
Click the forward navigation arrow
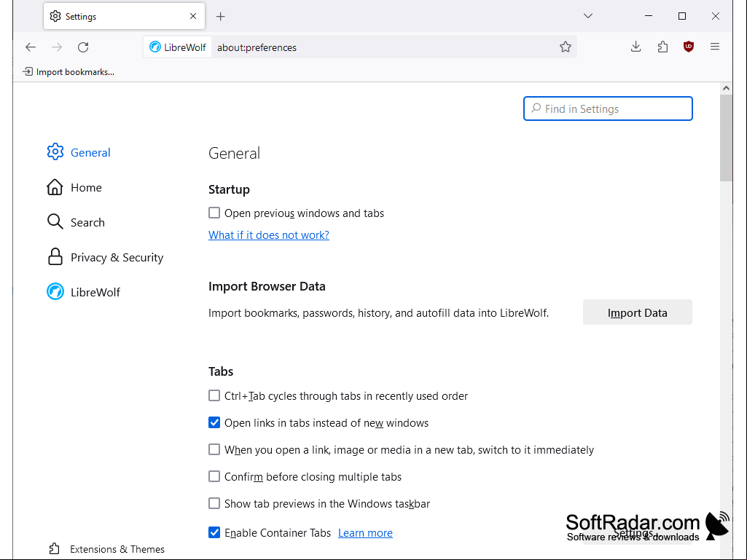click(x=57, y=47)
